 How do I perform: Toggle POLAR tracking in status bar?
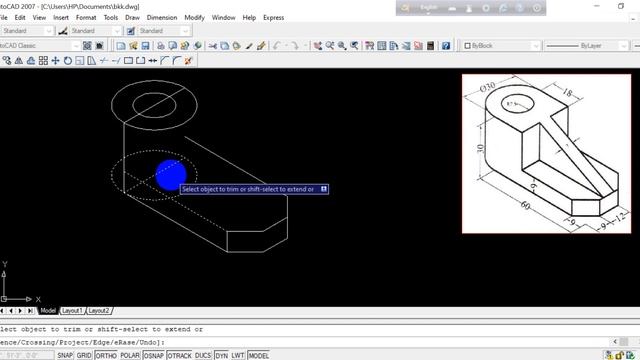point(130,356)
